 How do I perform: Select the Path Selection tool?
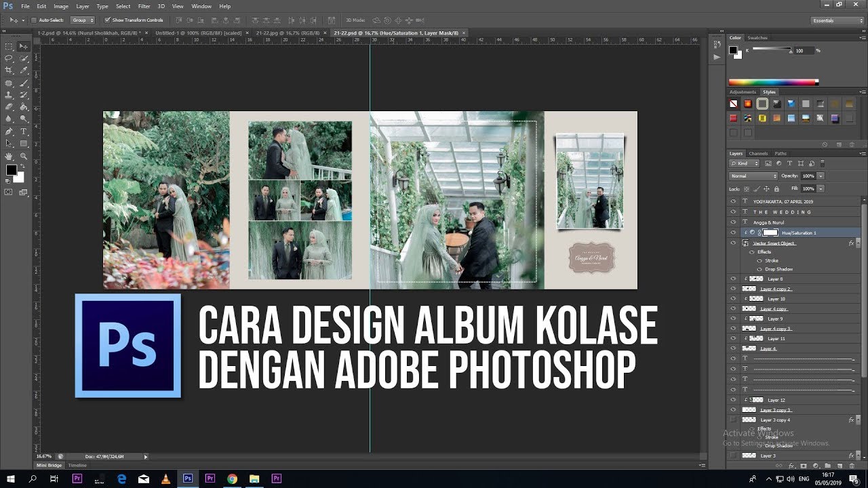point(9,144)
